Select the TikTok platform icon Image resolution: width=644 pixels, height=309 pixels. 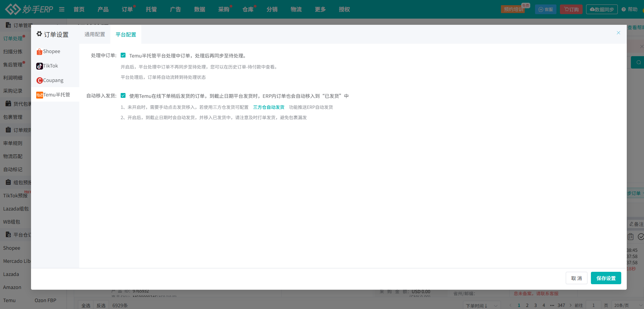pyautogui.click(x=40, y=66)
